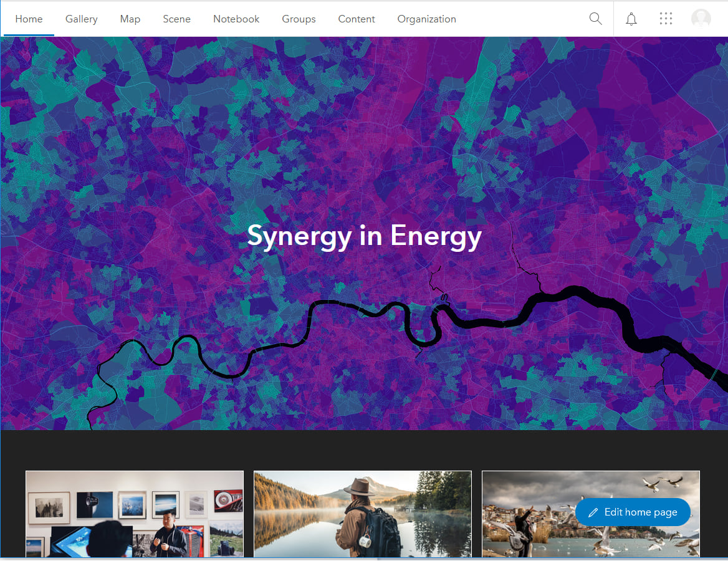Visit the Organization tab

[426, 19]
